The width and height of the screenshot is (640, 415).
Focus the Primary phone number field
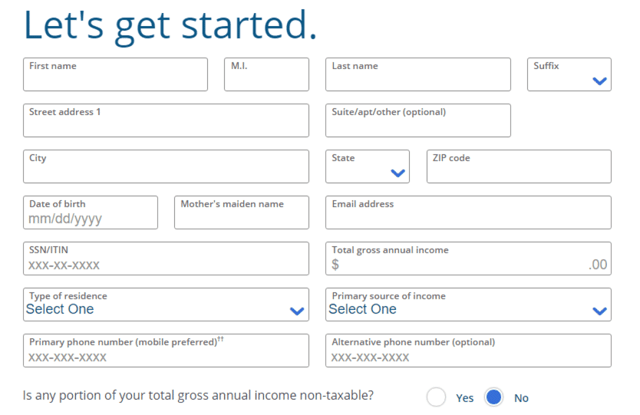(x=166, y=352)
